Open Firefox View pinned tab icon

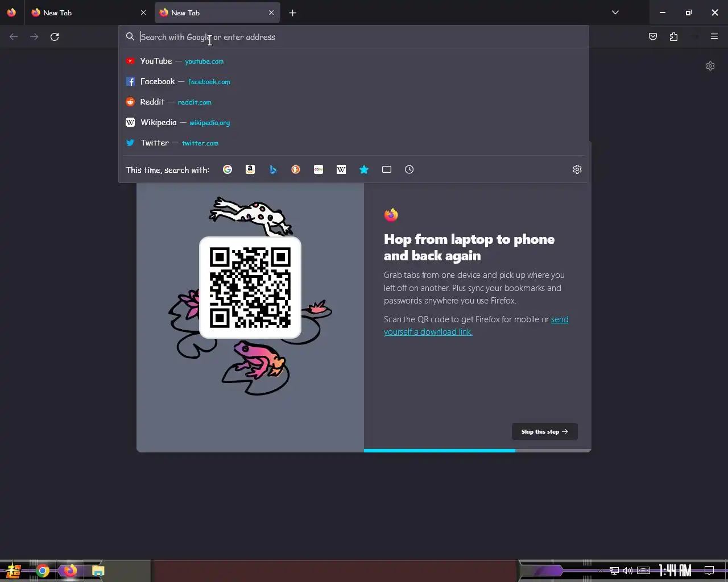11,13
